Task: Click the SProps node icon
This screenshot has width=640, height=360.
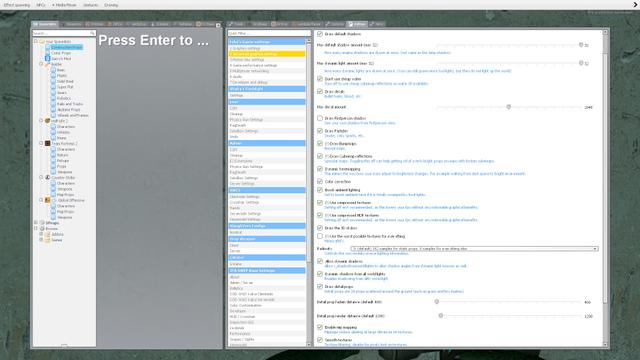Action: [x=42, y=223]
